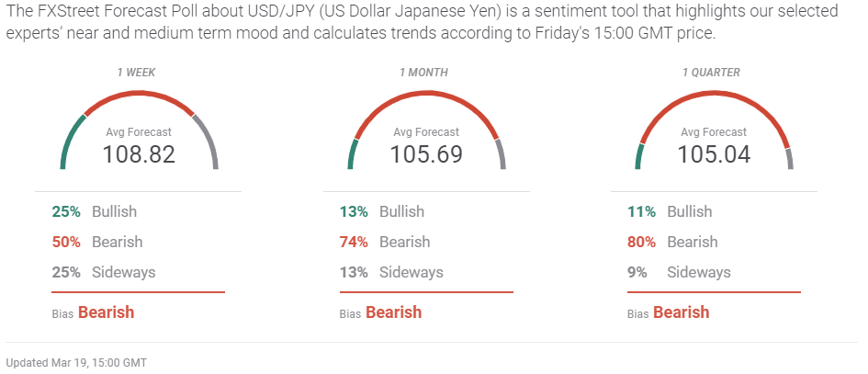Click the 25% Sideways row for 1 week
This screenshot has width=868, height=374.
104,272
